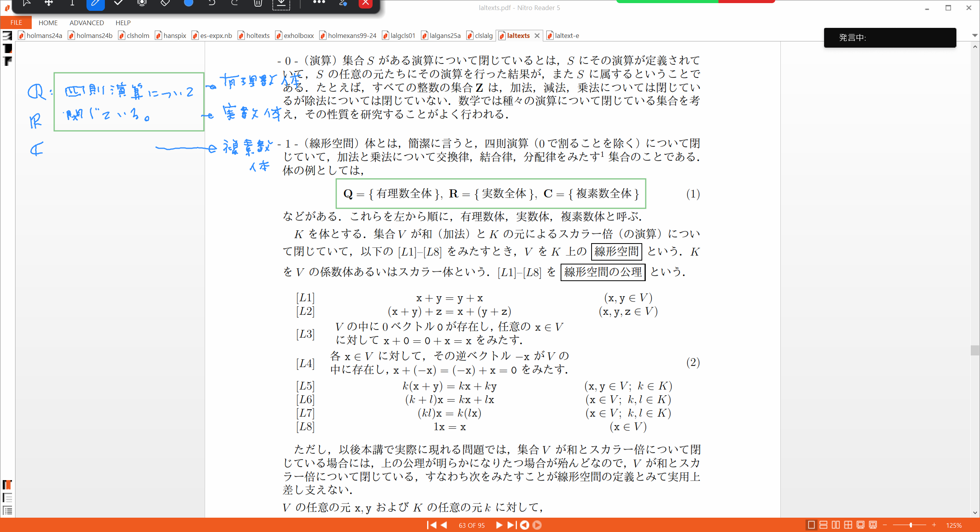Open the FILE menu

click(x=16, y=22)
